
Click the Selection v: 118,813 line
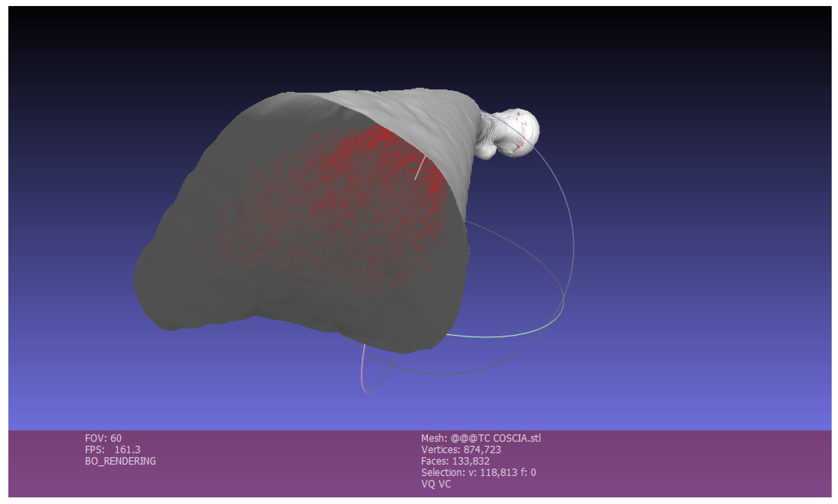478,472
